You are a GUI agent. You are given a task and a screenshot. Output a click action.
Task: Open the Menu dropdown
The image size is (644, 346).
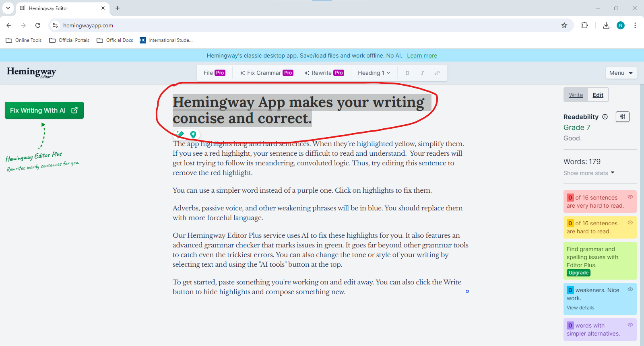[x=621, y=73]
